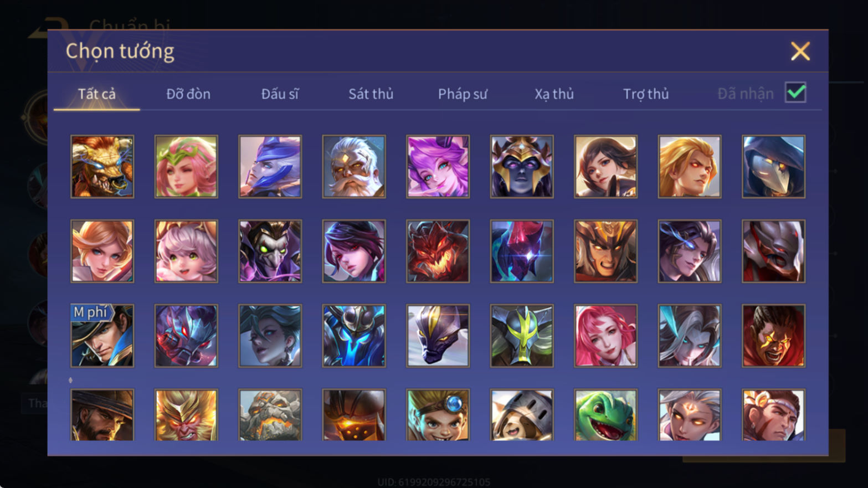Select the golden monkey king hero

pyautogui.click(x=186, y=415)
